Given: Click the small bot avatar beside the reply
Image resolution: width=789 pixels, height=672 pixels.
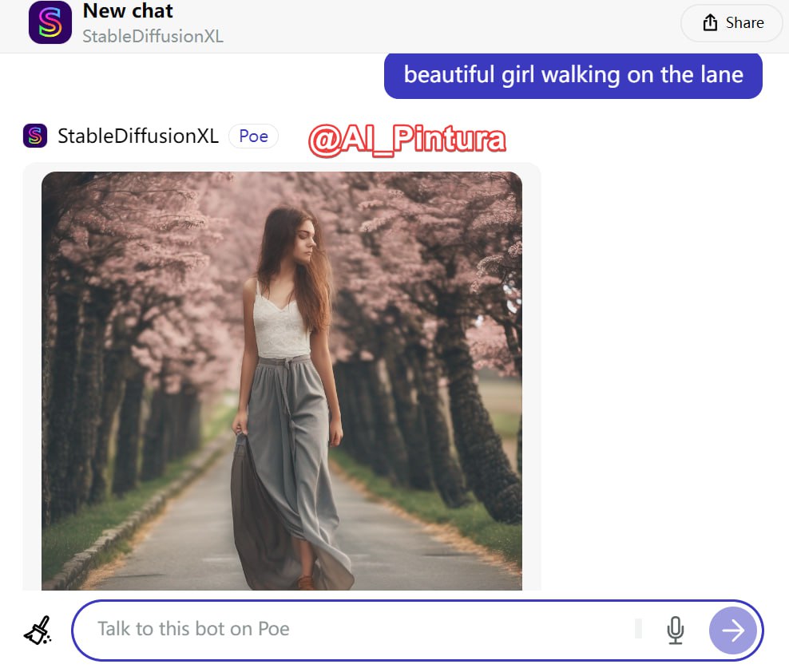Looking at the screenshot, I should point(35,136).
